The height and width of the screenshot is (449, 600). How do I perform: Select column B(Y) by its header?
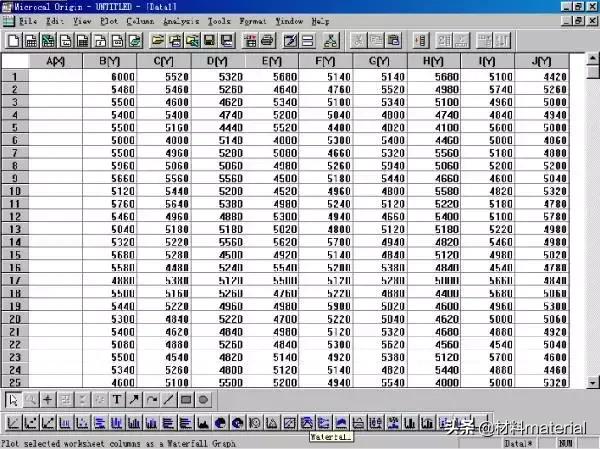click(x=109, y=61)
